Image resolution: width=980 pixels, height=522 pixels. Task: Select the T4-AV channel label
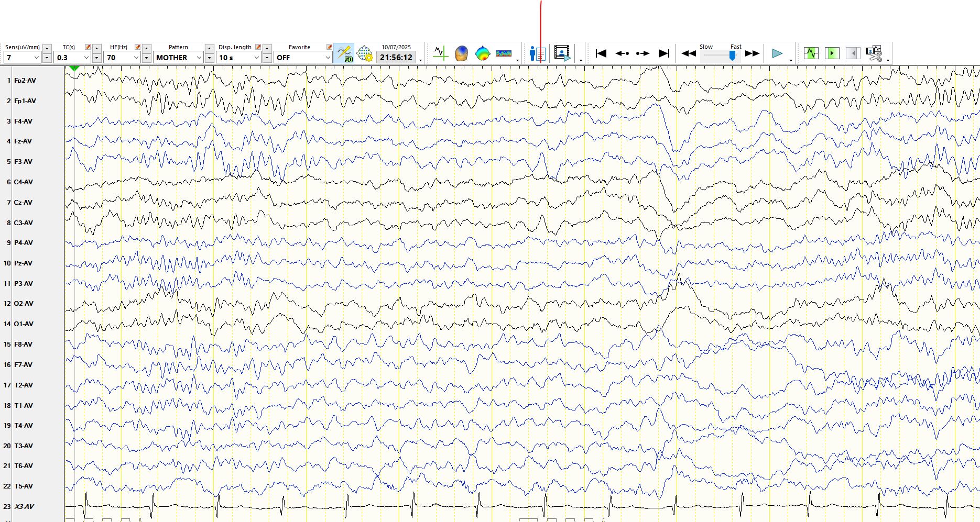click(24, 426)
